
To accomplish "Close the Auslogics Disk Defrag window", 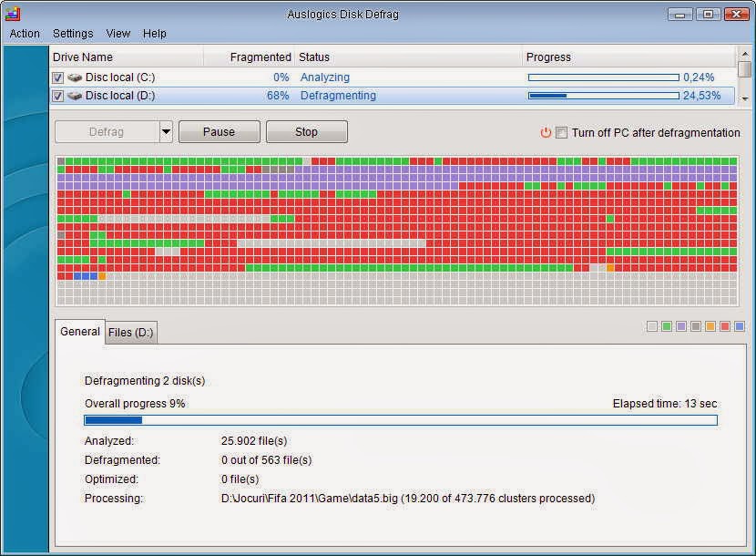I will (736, 15).
